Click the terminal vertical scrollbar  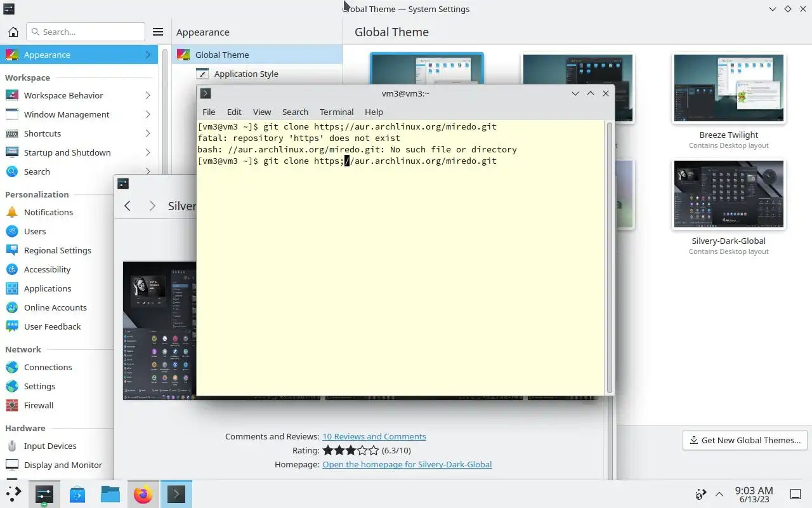610,257
